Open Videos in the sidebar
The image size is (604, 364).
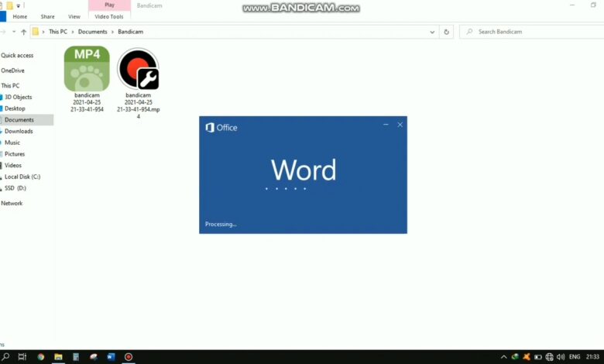pos(12,165)
